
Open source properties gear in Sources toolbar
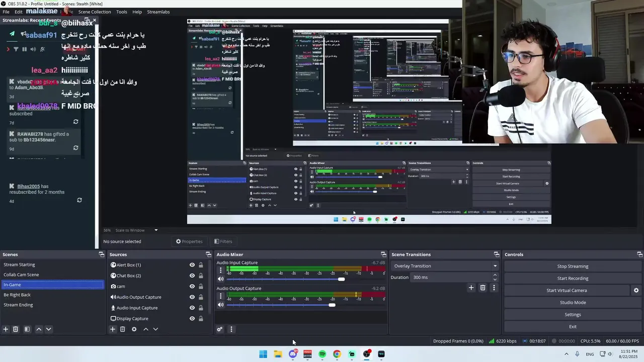click(134, 329)
